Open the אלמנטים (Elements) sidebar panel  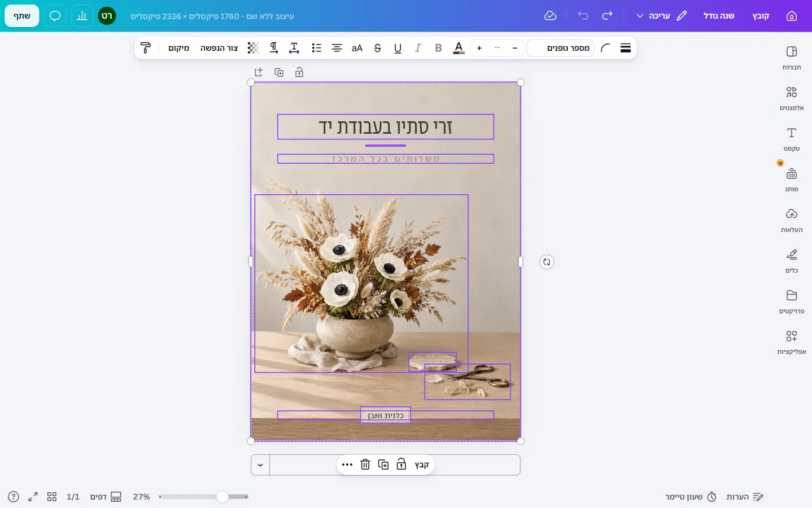point(791,99)
